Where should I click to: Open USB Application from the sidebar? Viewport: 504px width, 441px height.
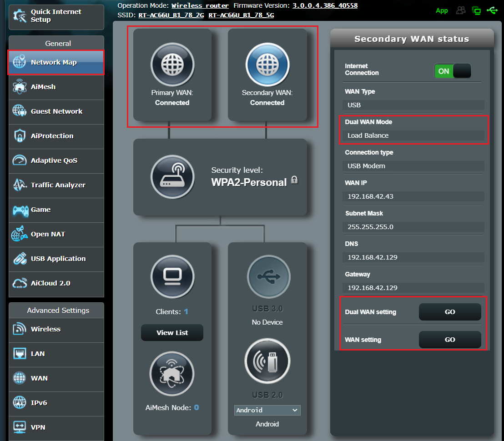[56, 259]
